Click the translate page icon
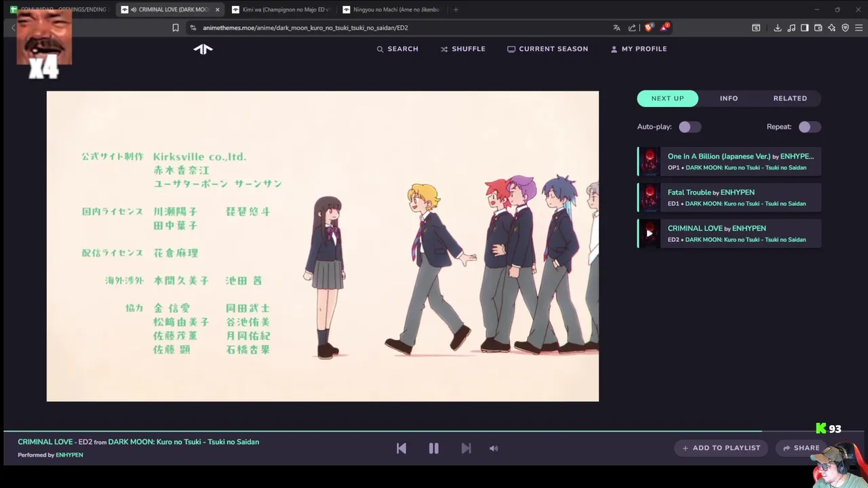868x488 pixels. coord(616,28)
